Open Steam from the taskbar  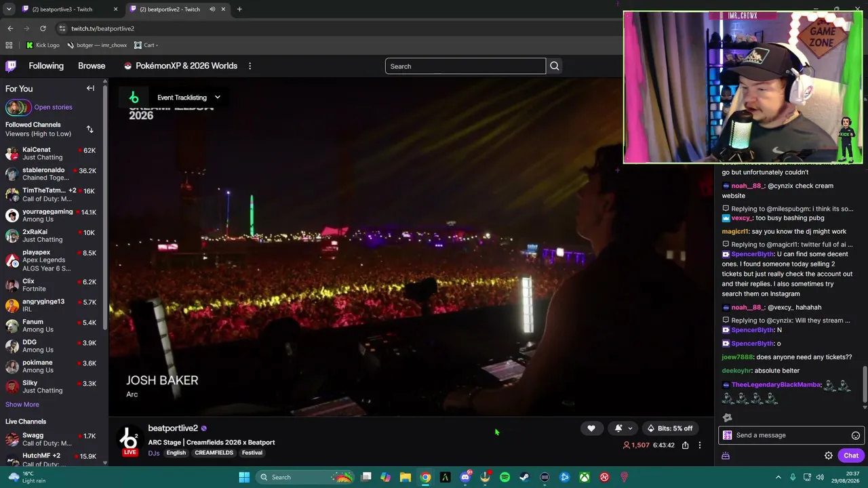tap(524, 477)
